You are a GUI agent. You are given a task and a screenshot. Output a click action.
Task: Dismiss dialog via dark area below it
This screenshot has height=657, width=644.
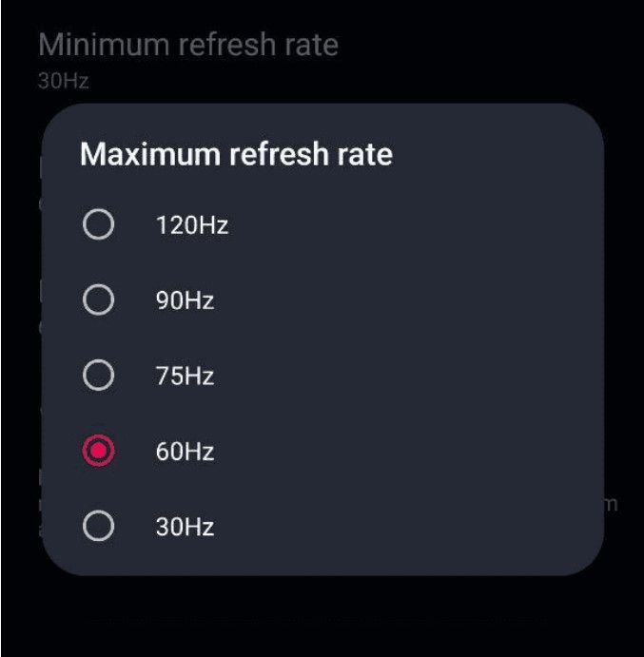[322, 618]
